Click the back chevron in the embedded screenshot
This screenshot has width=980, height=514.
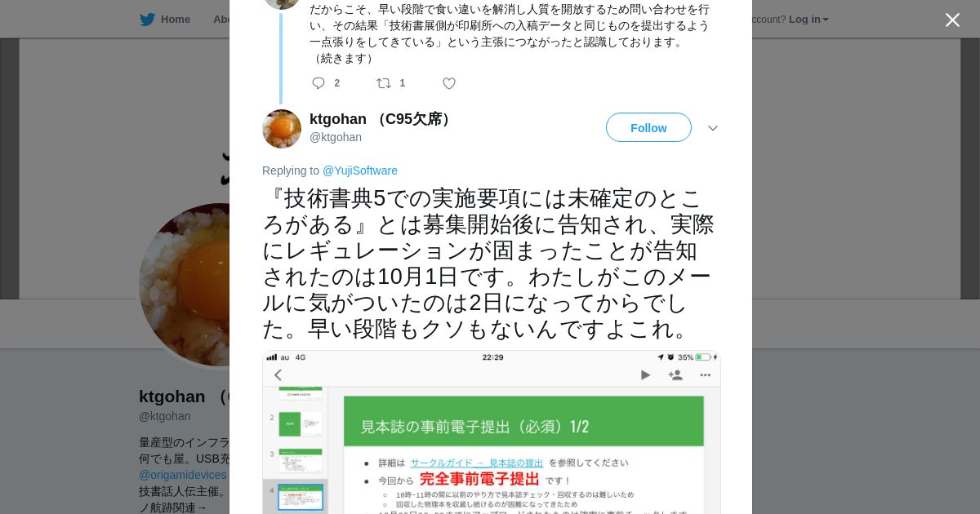(x=278, y=375)
